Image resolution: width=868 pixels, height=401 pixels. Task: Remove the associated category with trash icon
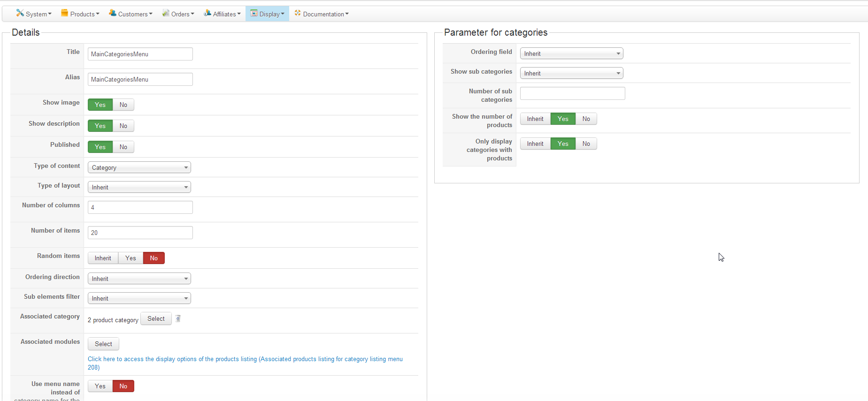click(x=178, y=319)
